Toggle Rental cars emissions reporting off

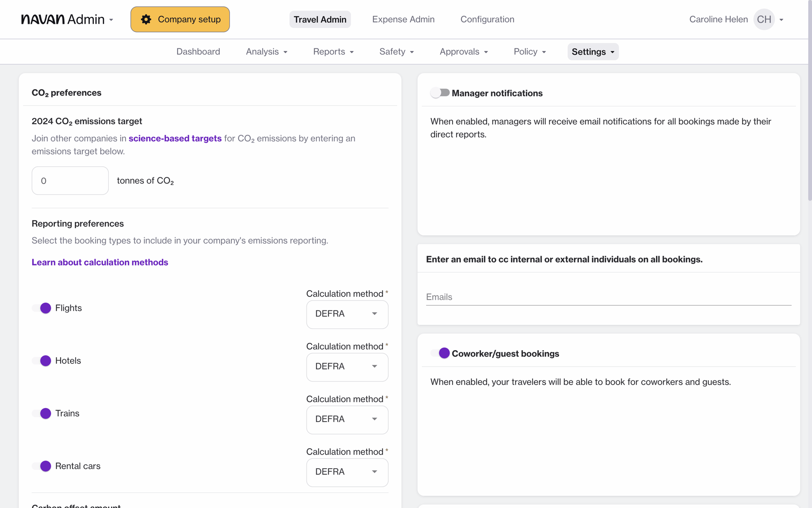(x=41, y=466)
